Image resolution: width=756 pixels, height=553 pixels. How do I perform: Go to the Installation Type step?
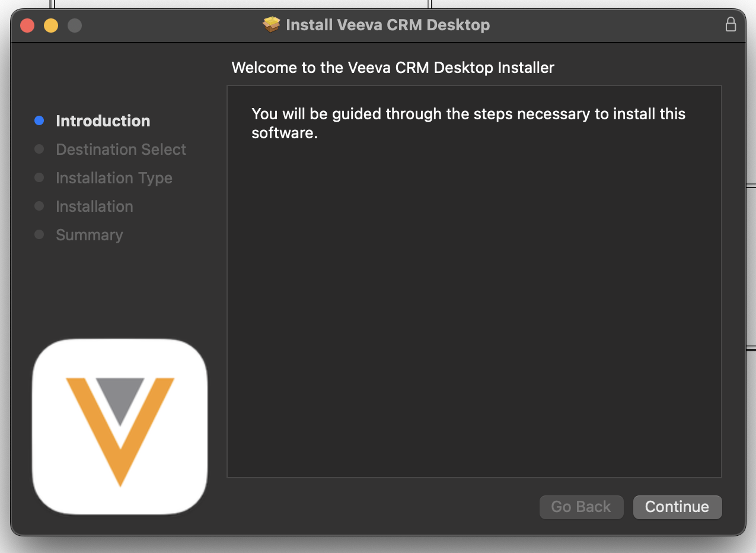(114, 178)
